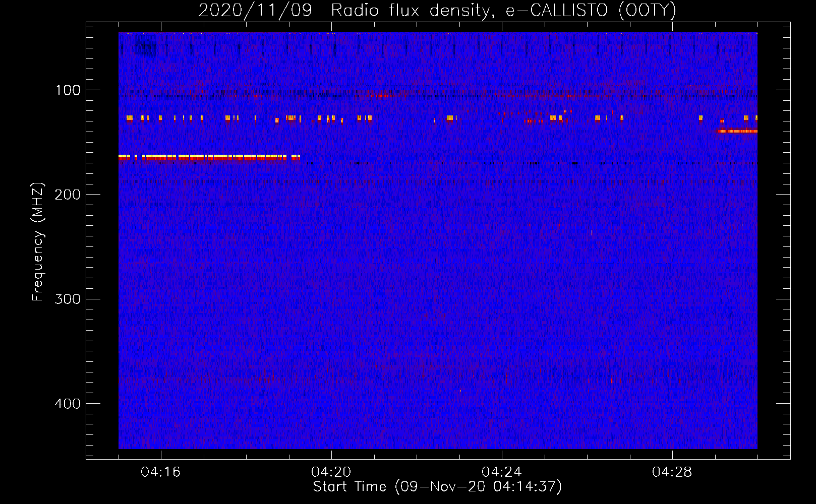Click the 04:24 time tick label

(x=502, y=472)
